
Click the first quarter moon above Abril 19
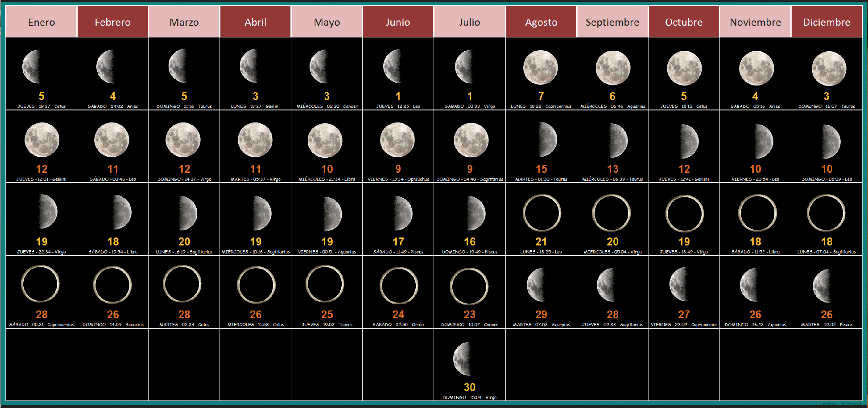pos(262,213)
